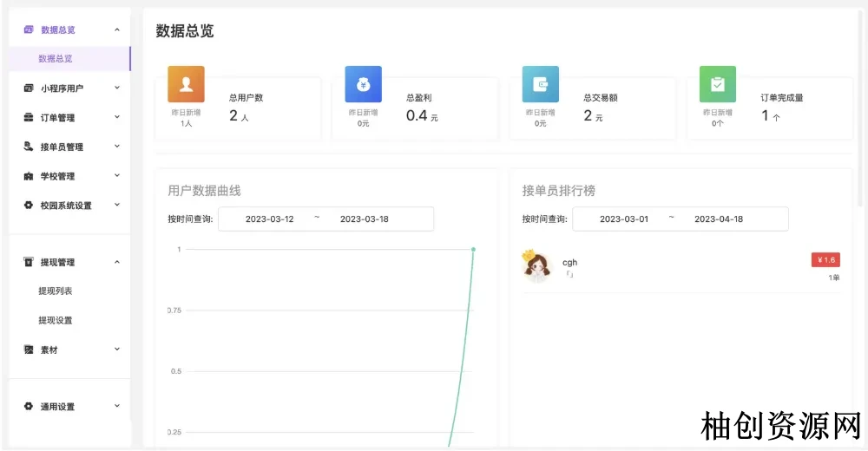Click the teal total transactions wallet icon
Image resolution: width=868 pixels, height=451 pixels.
pyautogui.click(x=540, y=84)
